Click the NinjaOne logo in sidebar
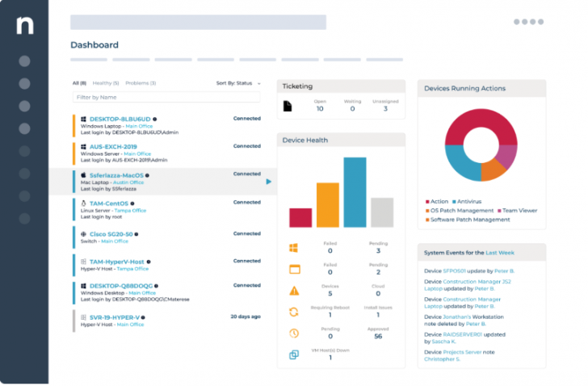This screenshot has height=386, width=588. pos(25,26)
